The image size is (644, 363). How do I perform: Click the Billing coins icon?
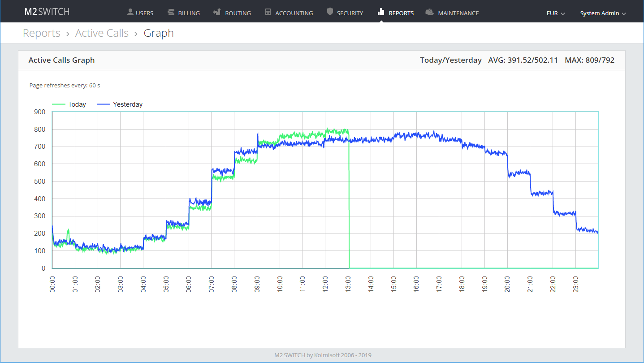click(171, 12)
